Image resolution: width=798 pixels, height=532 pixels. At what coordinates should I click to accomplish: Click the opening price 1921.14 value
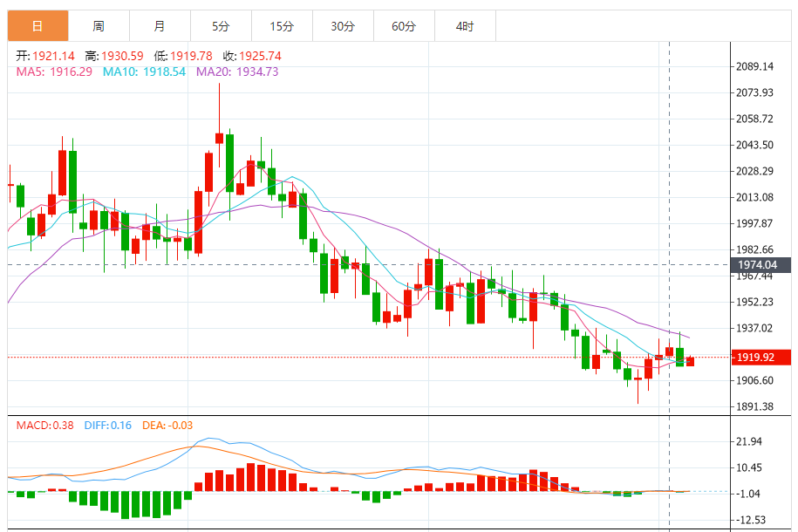point(53,56)
